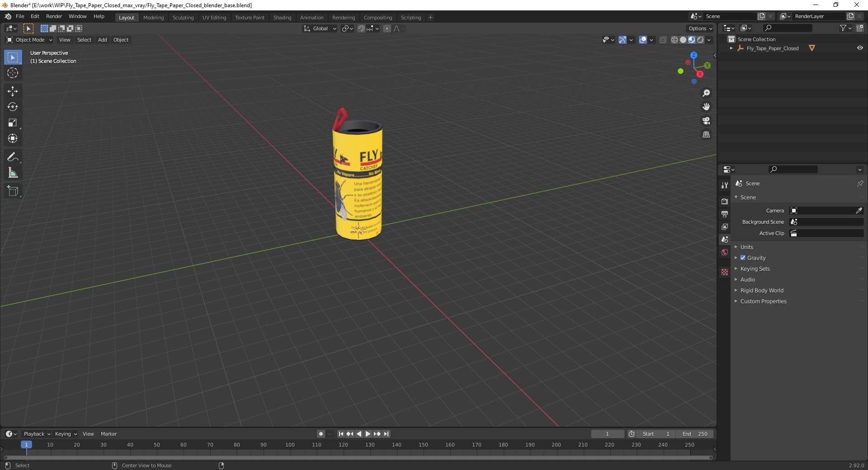Switch to solid shading
Image resolution: width=868 pixels, height=470 pixels.
tap(683, 40)
